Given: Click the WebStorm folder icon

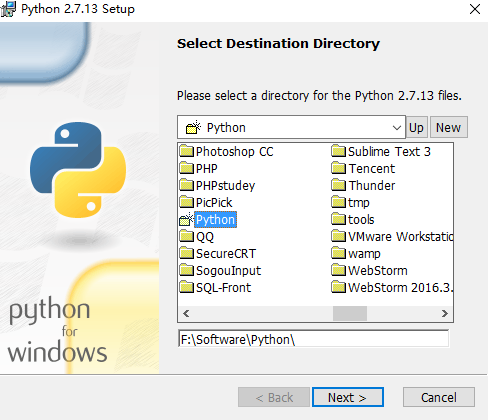Looking at the screenshot, I should pyautogui.click(x=339, y=270).
